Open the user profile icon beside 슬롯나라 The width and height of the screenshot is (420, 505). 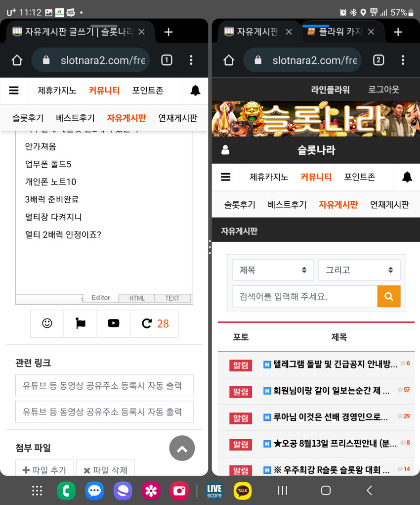226,150
